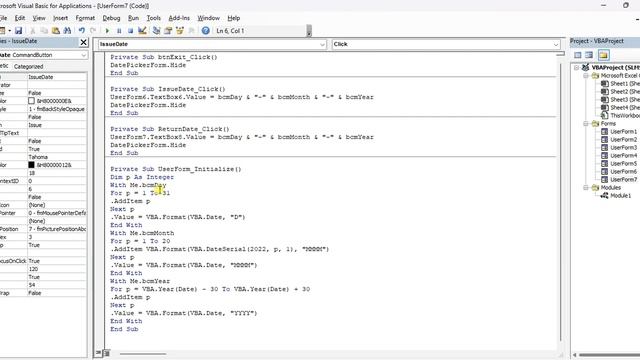Open the toolbar options dropdown arrow

(309, 31)
